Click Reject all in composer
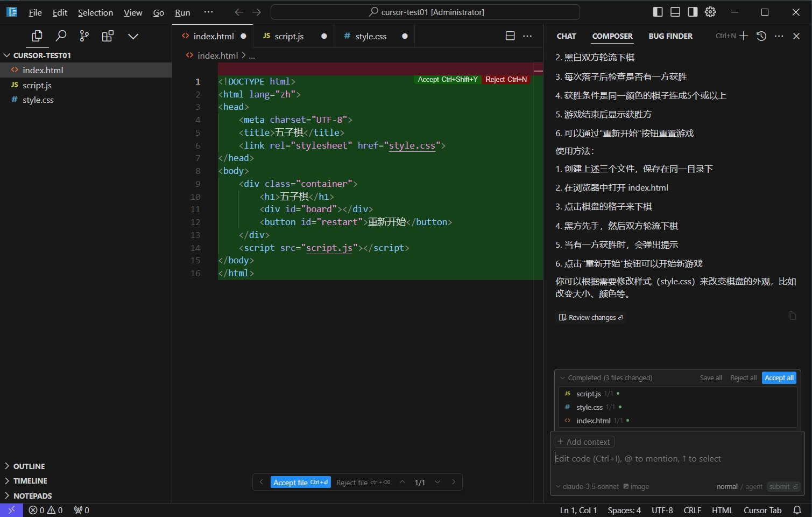812x517 pixels. 743,378
